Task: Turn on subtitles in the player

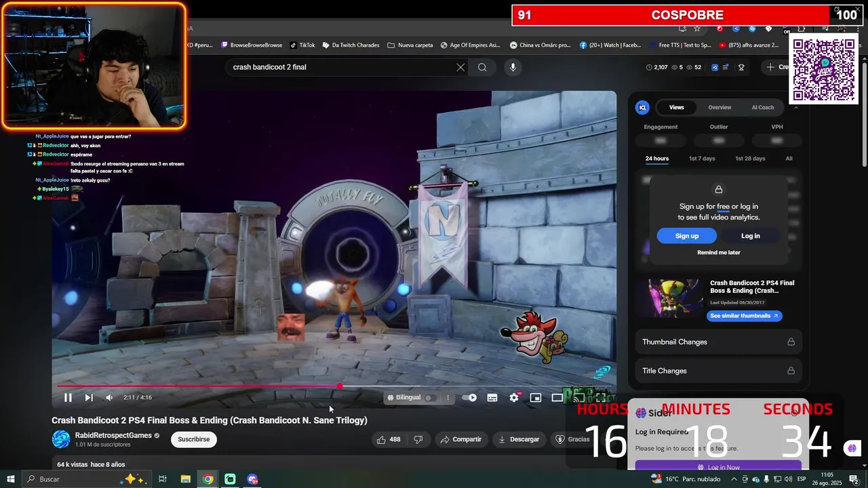Action: [492, 398]
